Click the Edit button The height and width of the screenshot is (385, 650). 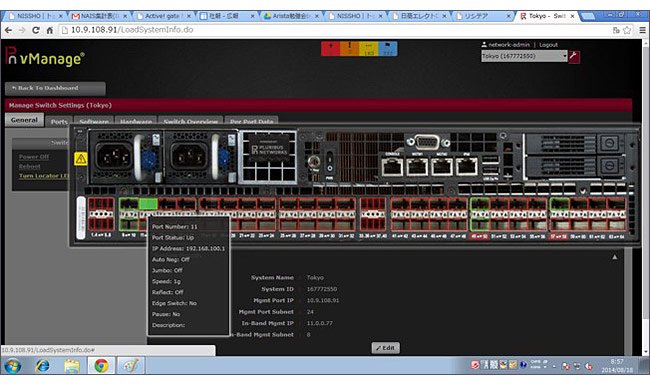tap(386, 348)
